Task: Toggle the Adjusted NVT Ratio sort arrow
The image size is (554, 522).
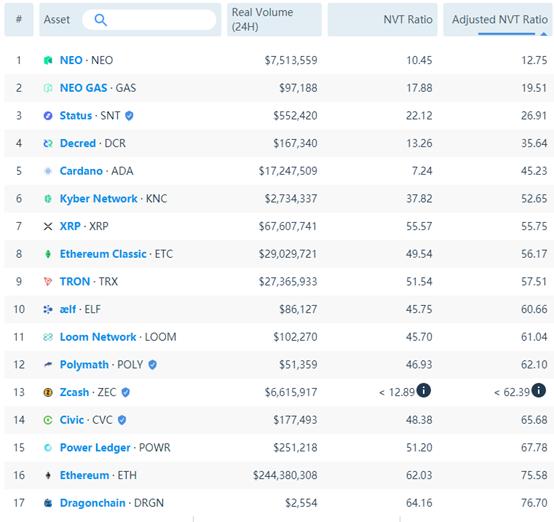Action: pyautogui.click(x=544, y=34)
